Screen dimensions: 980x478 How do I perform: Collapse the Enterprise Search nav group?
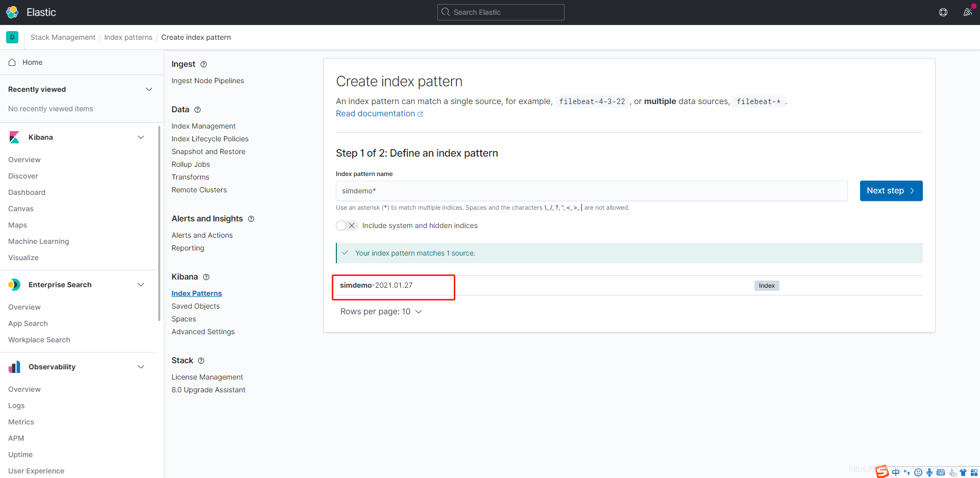pyautogui.click(x=141, y=285)
